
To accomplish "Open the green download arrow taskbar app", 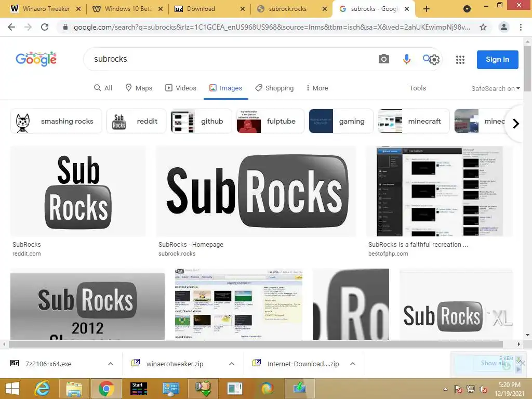I will pyautogui.click(x=300, y=389).
